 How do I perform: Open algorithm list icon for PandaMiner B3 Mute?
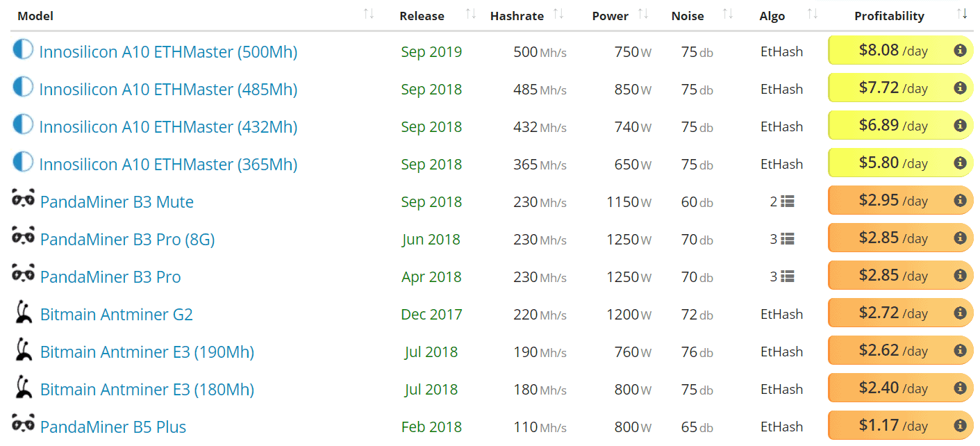[x=787, y=201]
